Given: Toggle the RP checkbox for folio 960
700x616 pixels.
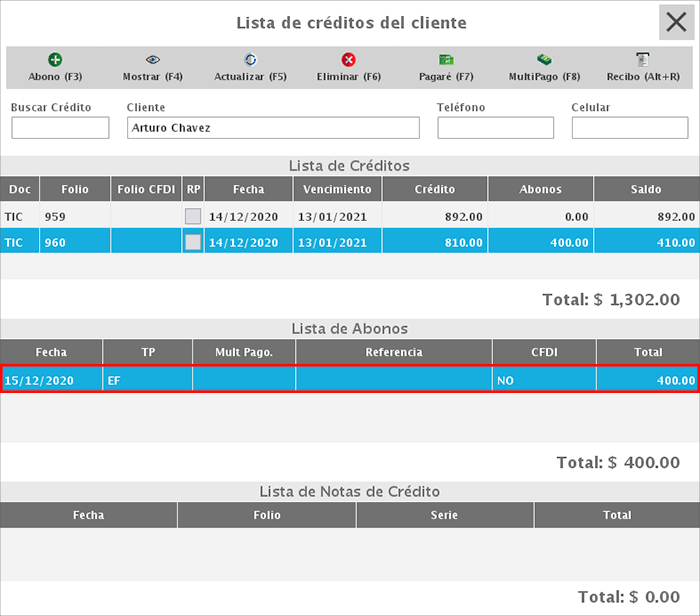Looking at the screenshot, I should point(193,242).
